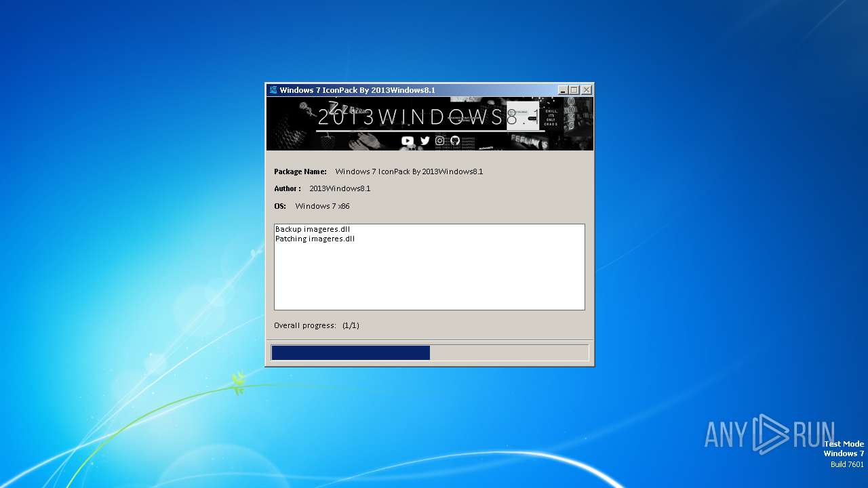Click the 'Package Name:' label

pyautogui.click(x=300, y=171)
